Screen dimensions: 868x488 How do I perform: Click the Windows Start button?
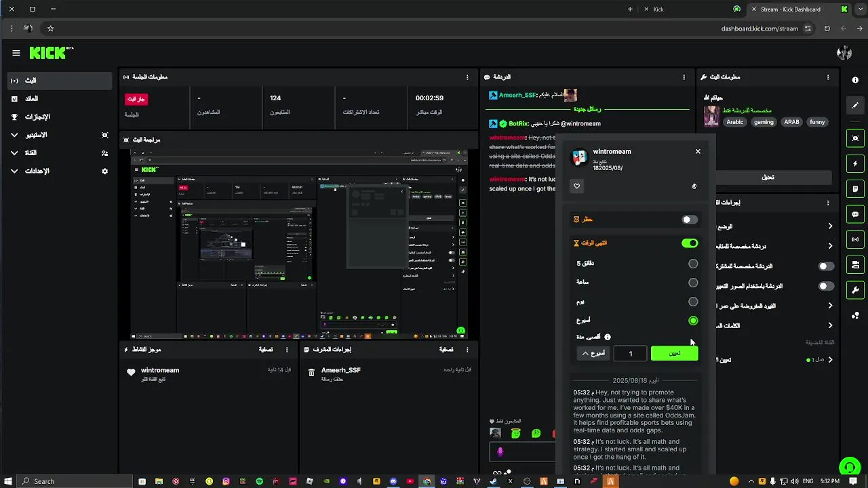(x=8, y=481)
